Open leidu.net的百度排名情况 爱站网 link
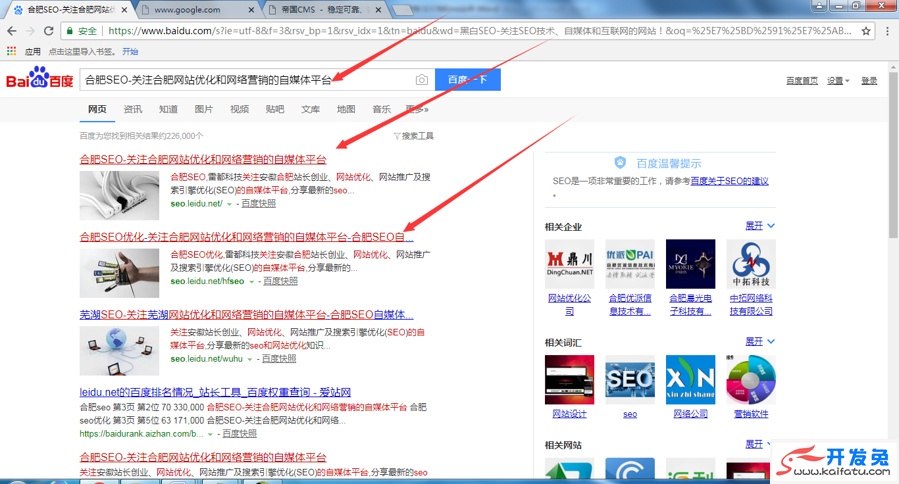Screen dimensions: 899x484 tap(215, 392)
